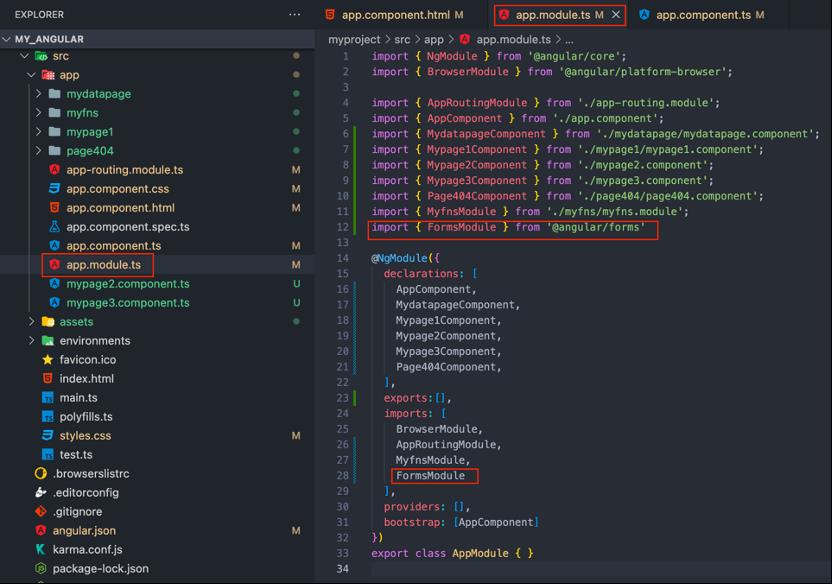Switch to the app.component.html tab
Image resolution: width=832 pixels, height=584 pixels.
click(x=395, y=15)
